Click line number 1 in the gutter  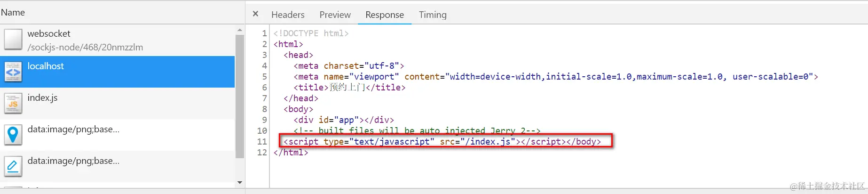click(x=264, y=33)
